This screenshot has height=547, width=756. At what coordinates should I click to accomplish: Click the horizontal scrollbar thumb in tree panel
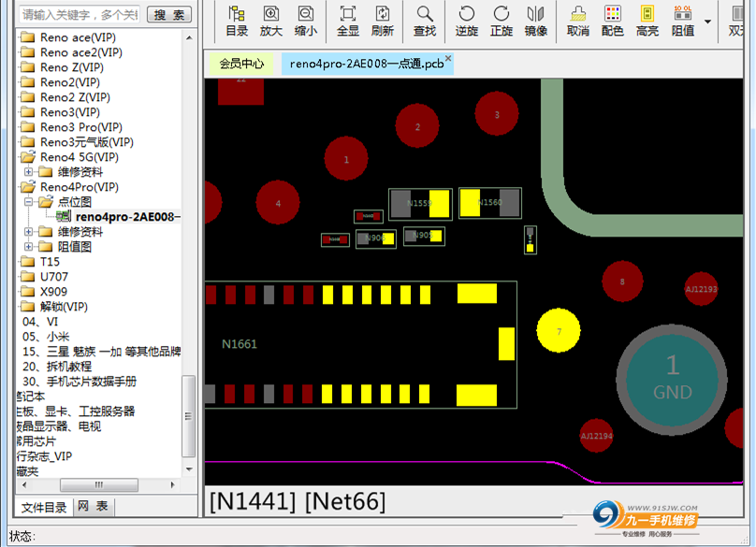99,484
